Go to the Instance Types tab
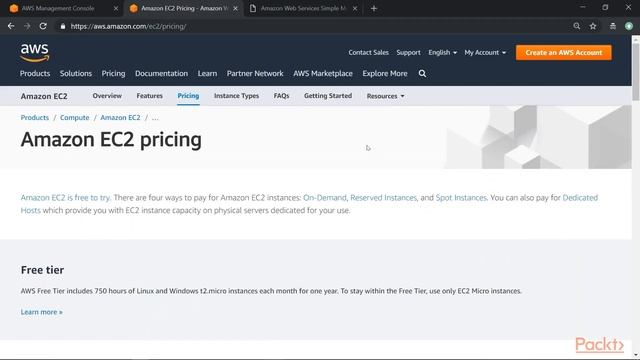This screenshot has height=360, width=640. coord(236,96)
